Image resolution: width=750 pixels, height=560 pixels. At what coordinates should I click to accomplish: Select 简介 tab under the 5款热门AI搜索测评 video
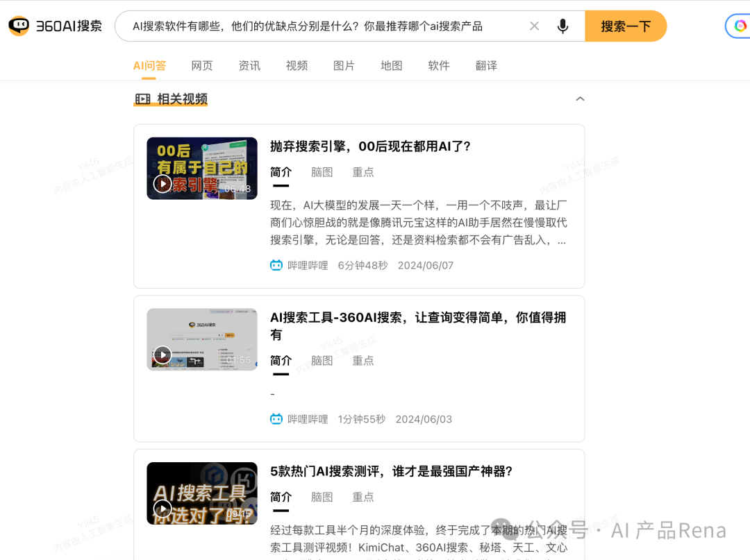pyautogui.click(x=281, y=497)
